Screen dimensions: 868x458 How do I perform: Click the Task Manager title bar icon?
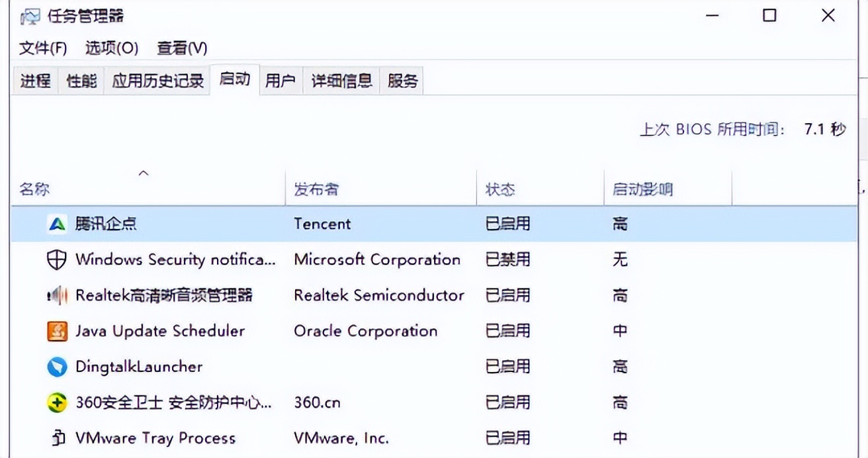[30, 16]
